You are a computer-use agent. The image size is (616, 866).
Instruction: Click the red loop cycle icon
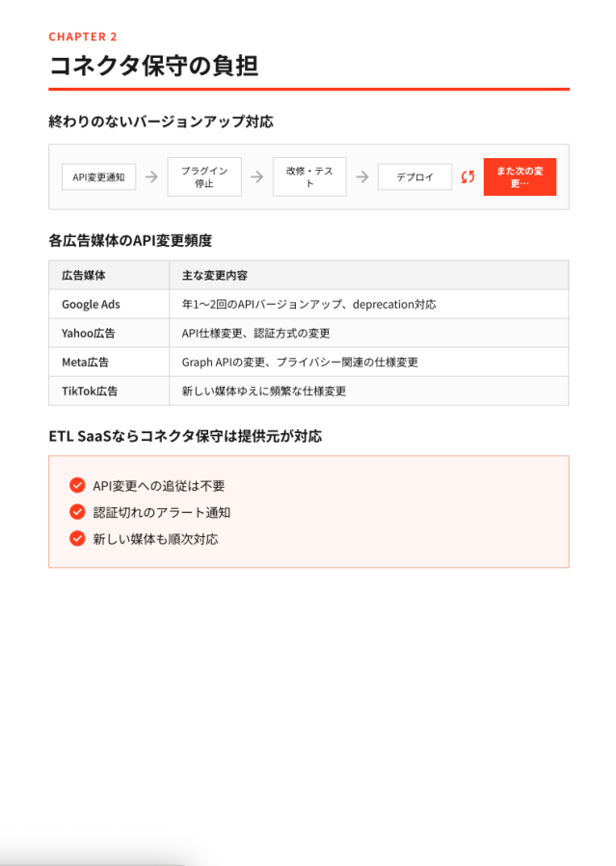coord(468,176)
